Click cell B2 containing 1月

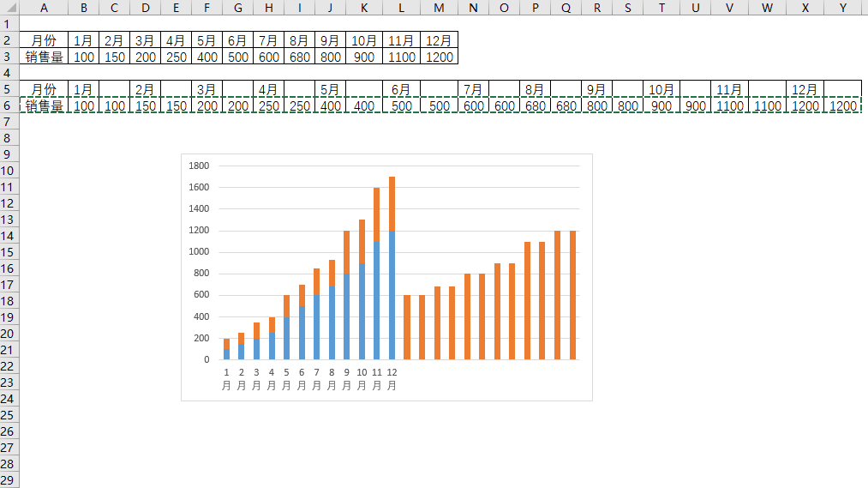tap(84, 40)
